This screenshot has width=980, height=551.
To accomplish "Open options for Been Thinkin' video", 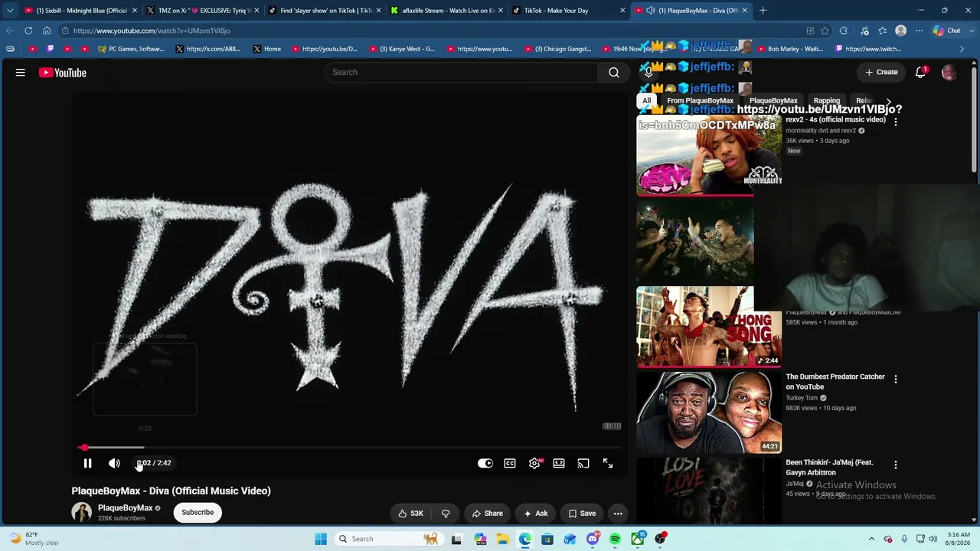I will 896,465.
